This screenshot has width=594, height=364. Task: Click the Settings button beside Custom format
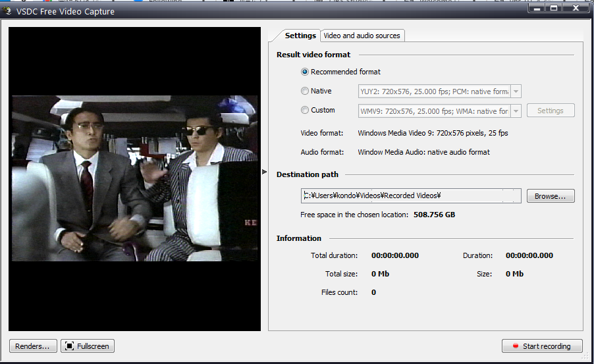pos(551,111)
